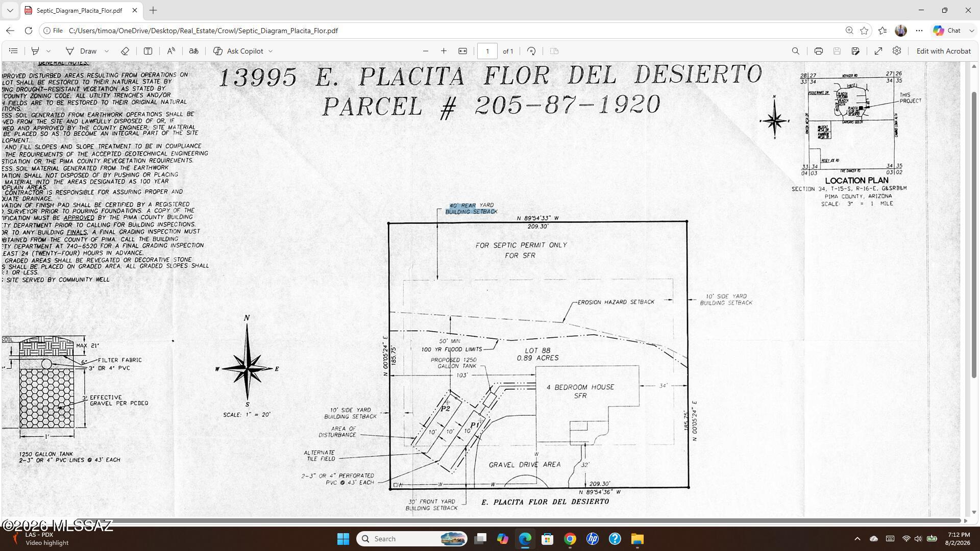Click the Save as icon
Viewport: 980px width, 551px height.
855,51
